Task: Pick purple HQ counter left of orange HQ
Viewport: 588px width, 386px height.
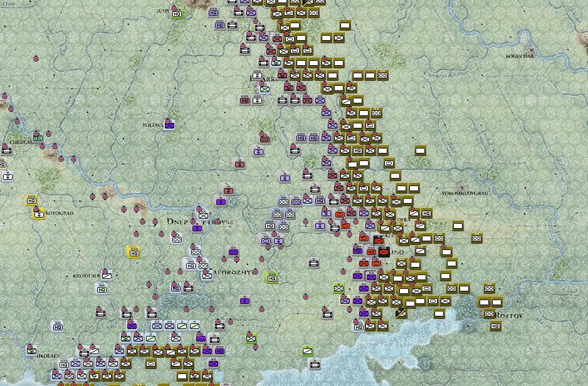Action: click(x=358, y=251)
